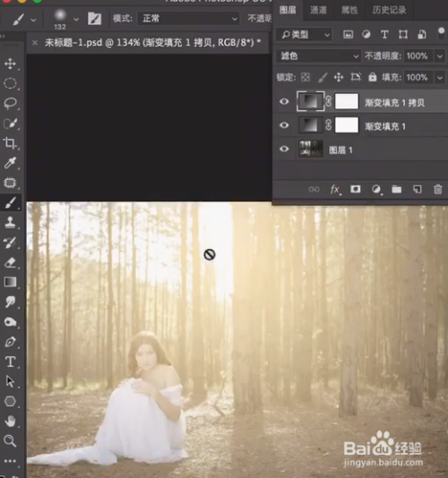The height and width of the screenshot is (478, 448).
Task: Toggle lock transparent pixels
Action: coord(306,78)
